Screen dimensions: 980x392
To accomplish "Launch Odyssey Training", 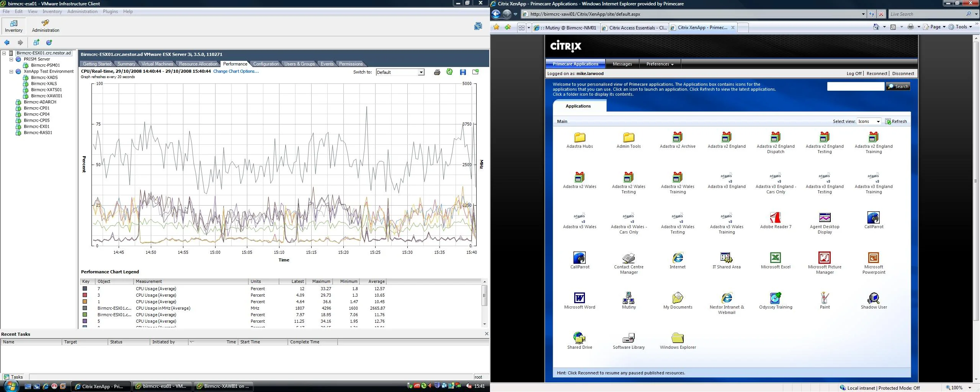I will pos(776,301).
